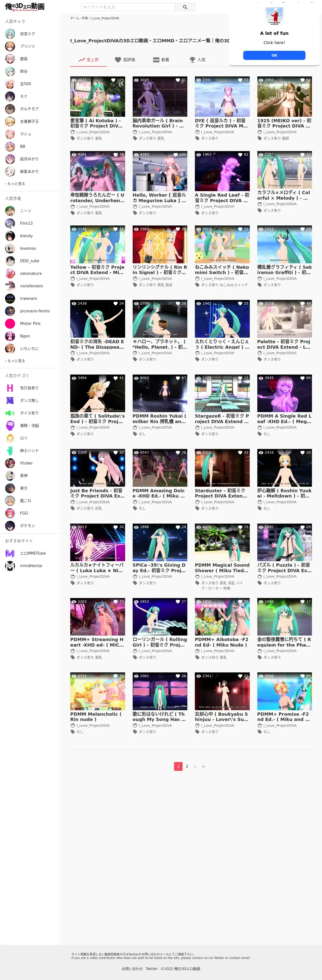Open the inwerwm author link

[x=29, y=299]
